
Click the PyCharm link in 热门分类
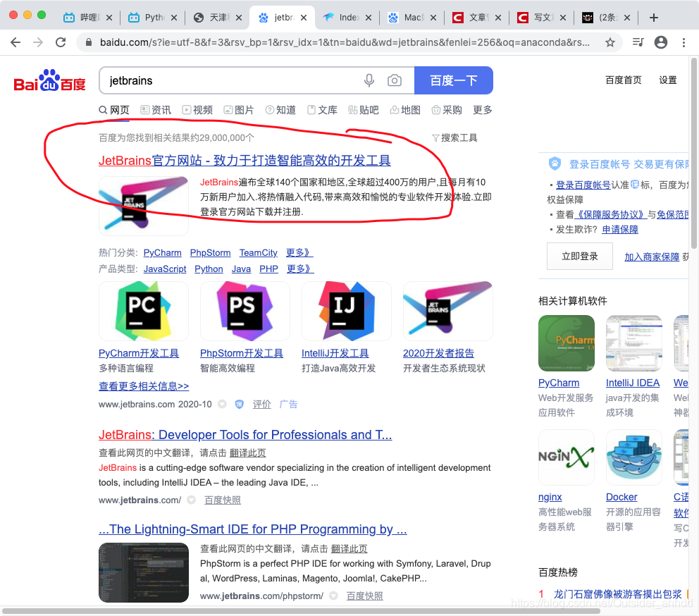(x=162, y=252)
